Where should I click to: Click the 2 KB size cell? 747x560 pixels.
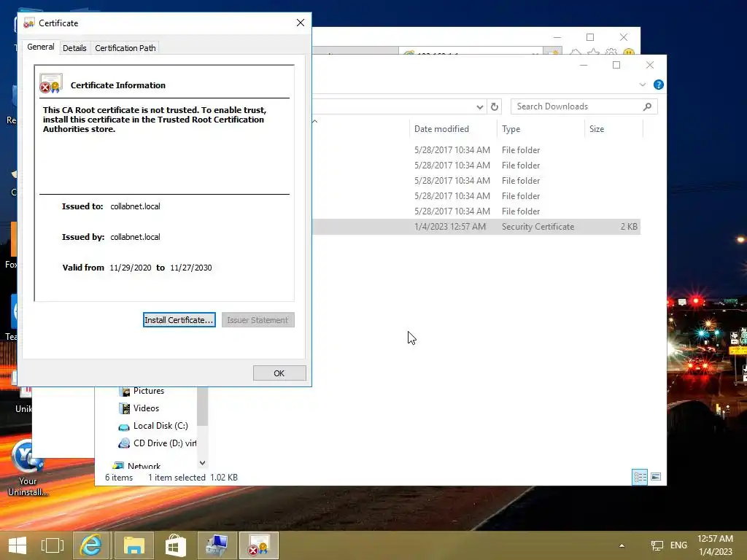629,227
